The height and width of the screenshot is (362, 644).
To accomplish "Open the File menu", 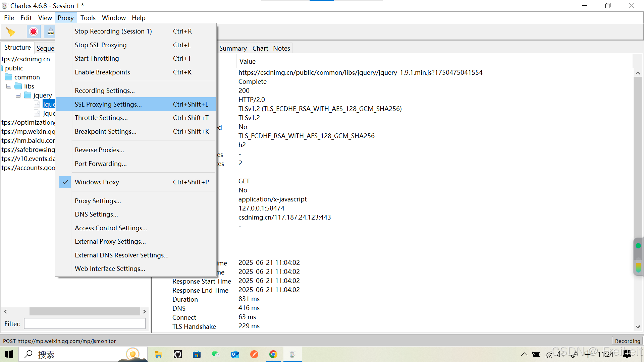I will pyautogui.click(x=9, y=18).
